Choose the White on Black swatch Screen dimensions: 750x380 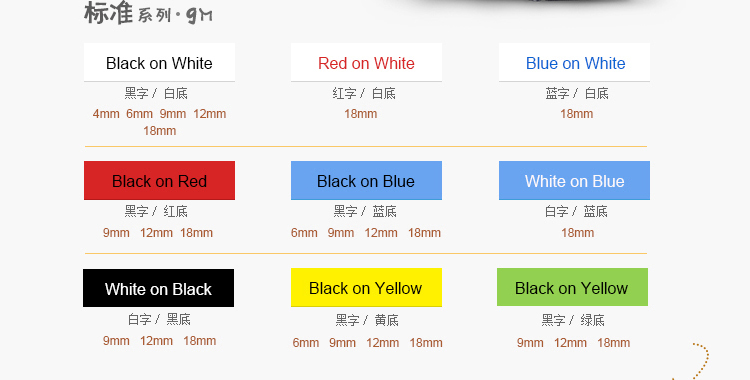pos(158,288)
